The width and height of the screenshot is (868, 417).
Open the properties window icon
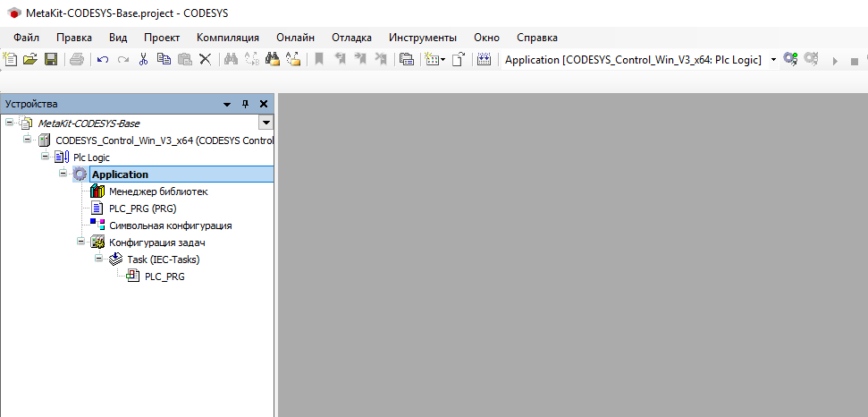click(x=407, y=59)
